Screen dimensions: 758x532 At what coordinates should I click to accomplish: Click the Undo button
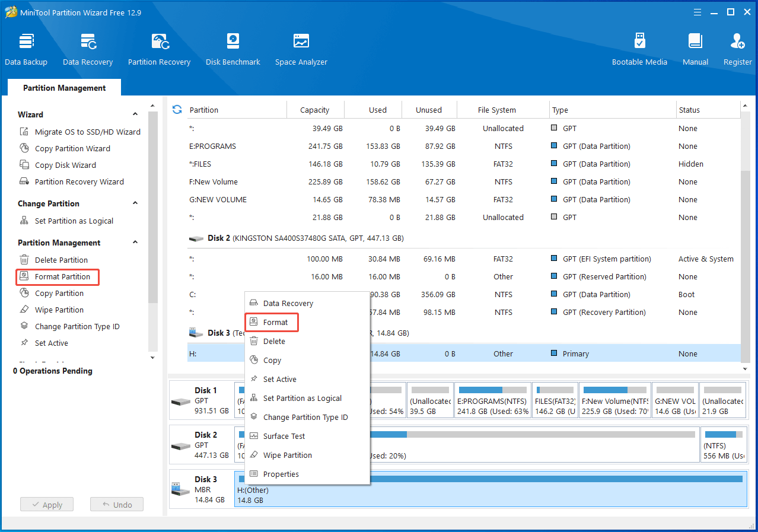117,505
